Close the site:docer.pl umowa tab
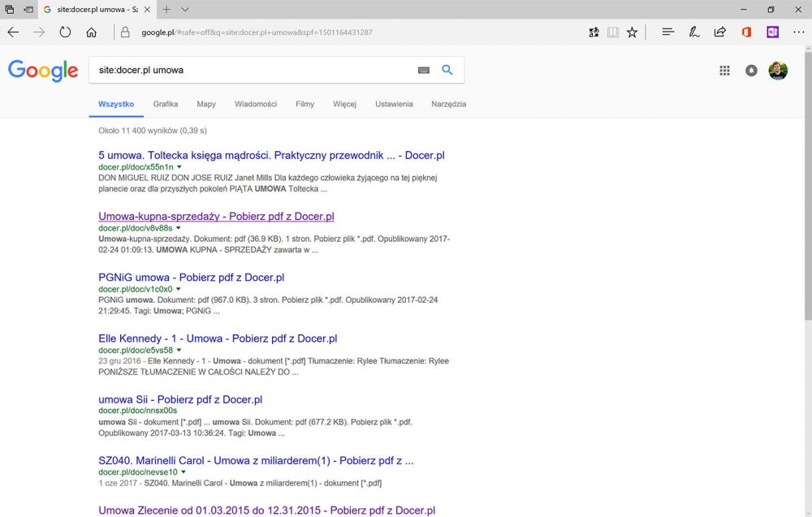The height and width of the screenshot is (517, 812). click(x=147, y=9)
